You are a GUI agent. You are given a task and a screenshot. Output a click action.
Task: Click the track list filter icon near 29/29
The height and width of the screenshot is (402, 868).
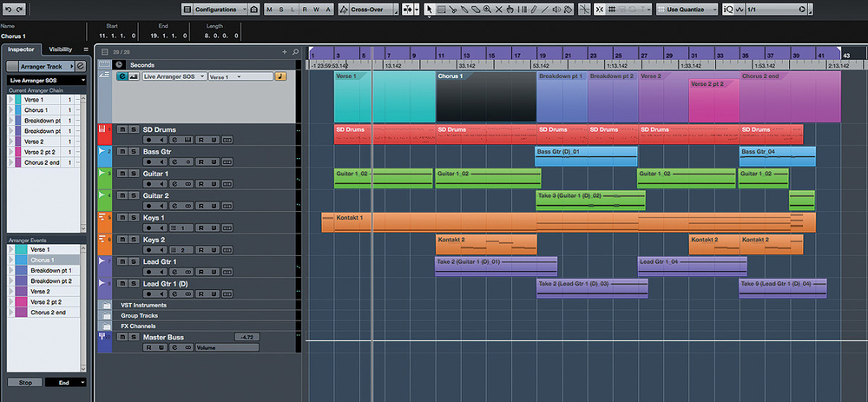105,52
